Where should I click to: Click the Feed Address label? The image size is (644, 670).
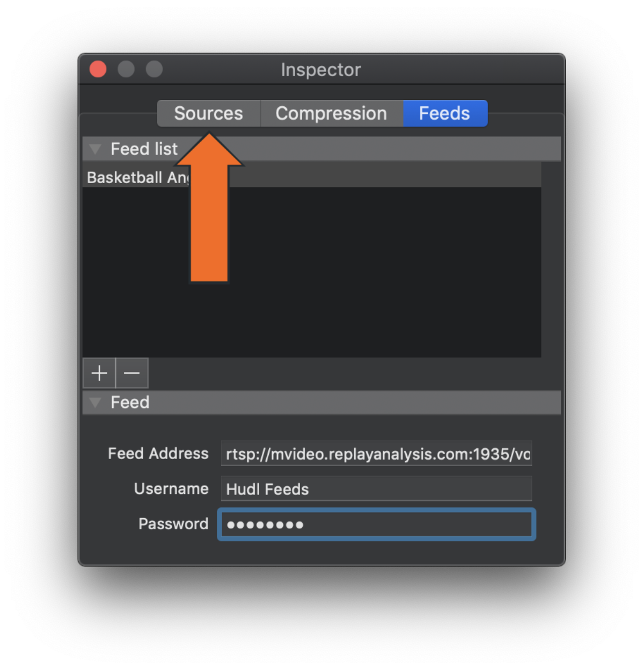click(158, 454)
